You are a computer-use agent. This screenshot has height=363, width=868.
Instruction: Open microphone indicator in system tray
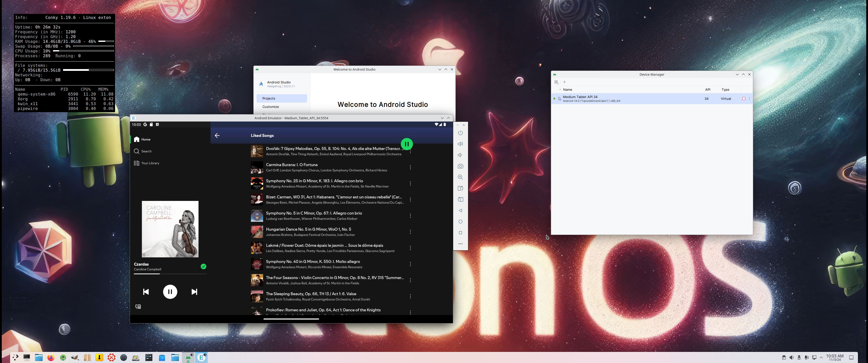806,357
